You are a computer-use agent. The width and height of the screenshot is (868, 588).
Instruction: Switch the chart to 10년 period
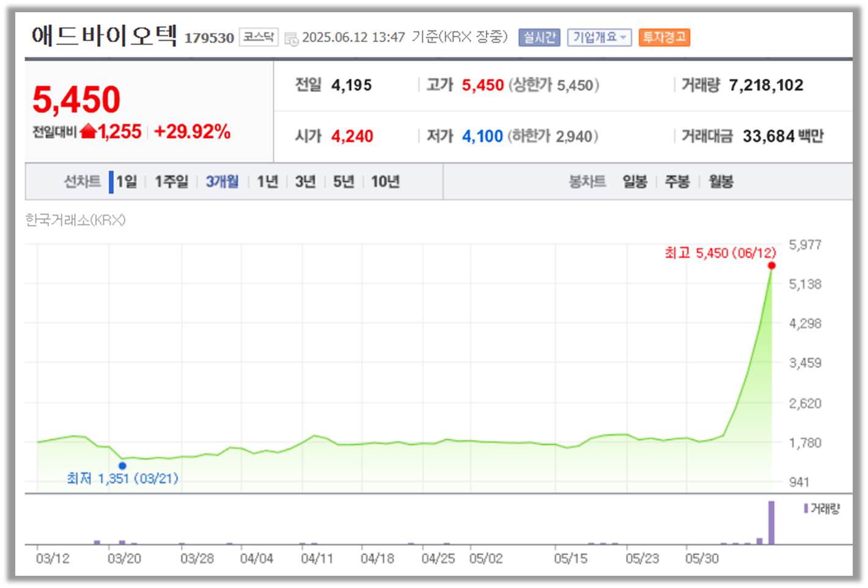(385, 182)
